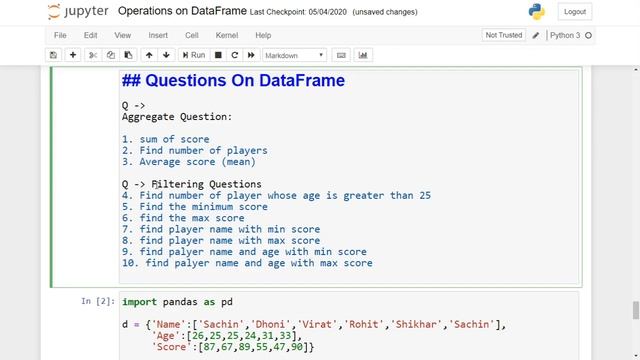Restart the kernel icon

(x=235, y=55)
